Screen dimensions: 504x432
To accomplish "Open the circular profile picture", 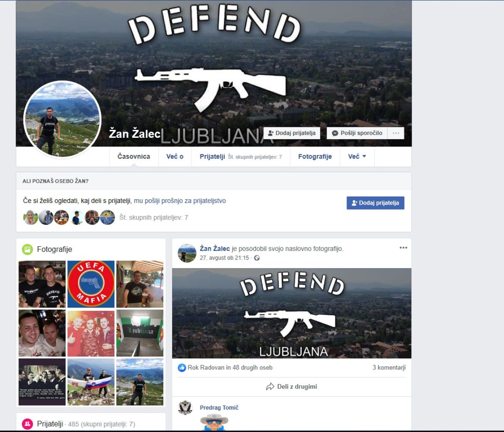I will pyautogui.click(x=62, y=120).
